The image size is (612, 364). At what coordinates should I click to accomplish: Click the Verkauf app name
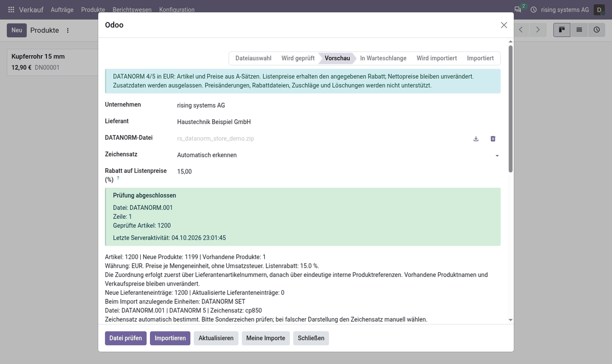pos(31,10)
